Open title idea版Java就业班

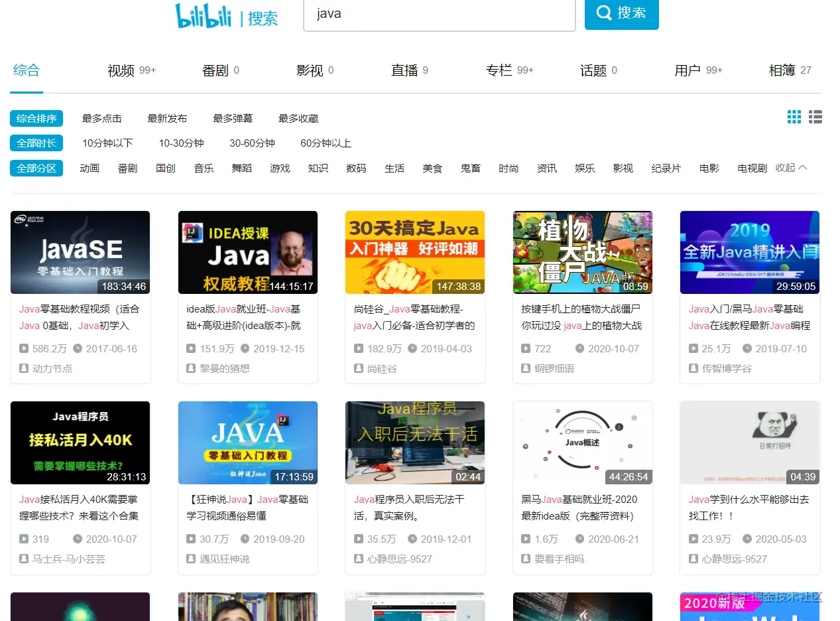tap(244, 317)
